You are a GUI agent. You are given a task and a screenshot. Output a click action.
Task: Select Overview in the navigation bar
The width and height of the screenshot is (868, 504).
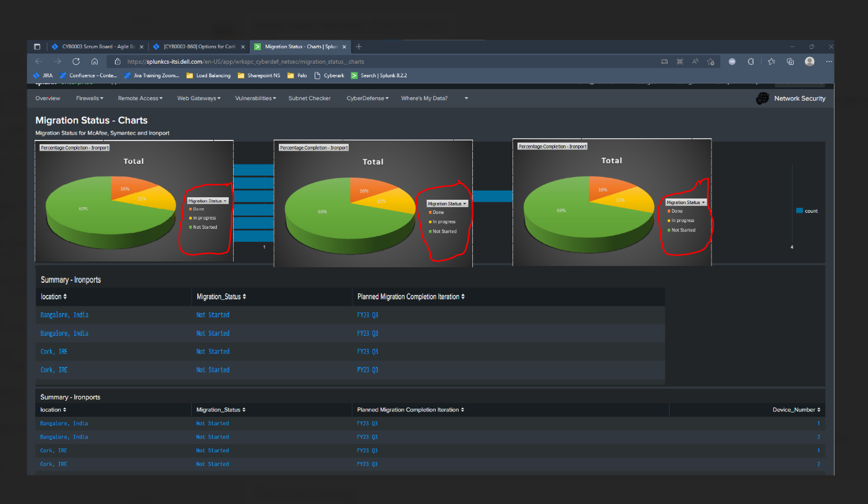coord(48,98)
